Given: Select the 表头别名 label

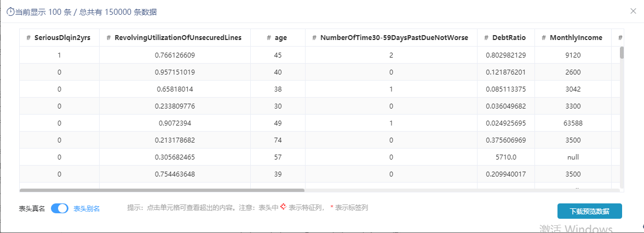Looking at the screenshot, I should 87,209.
